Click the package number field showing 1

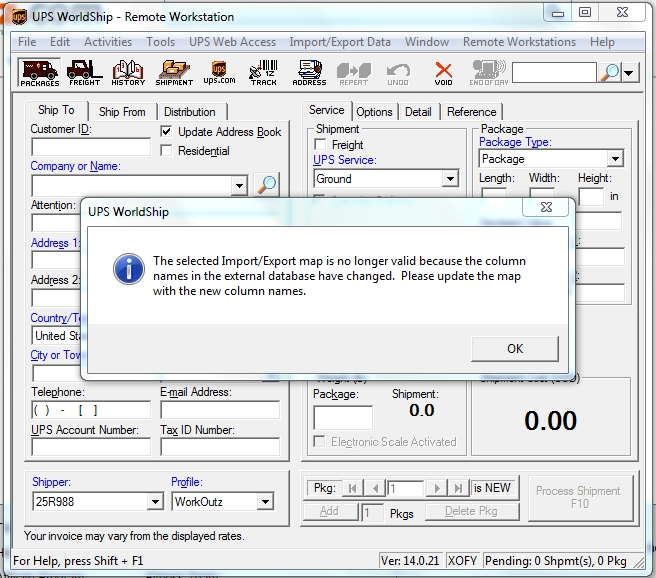pyautogui.click(x=405, y=488)
